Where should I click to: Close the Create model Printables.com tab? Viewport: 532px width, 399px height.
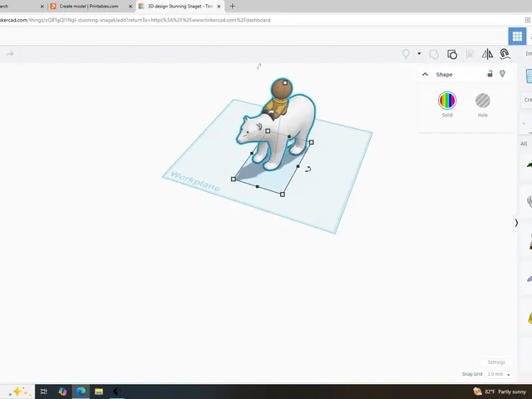131,7
